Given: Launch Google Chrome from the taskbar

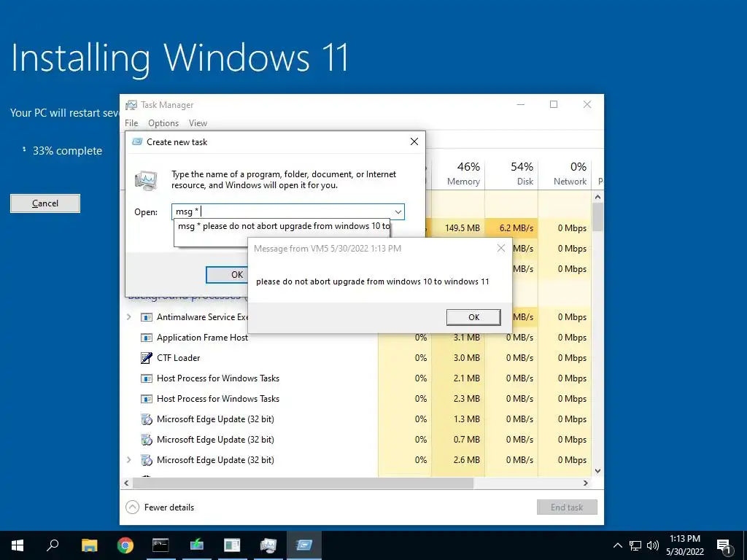Looking at the screenshot, I should pyautogui.click(x=125, y=545).
